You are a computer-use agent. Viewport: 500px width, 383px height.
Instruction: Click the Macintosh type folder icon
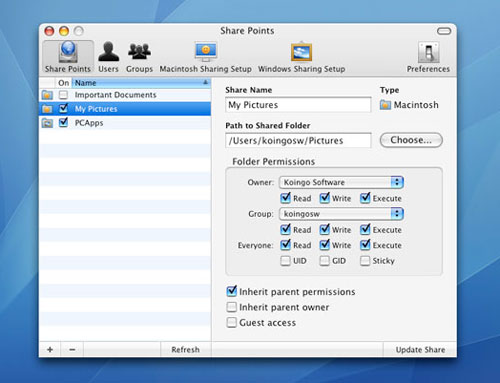click(x=385, y=105)
